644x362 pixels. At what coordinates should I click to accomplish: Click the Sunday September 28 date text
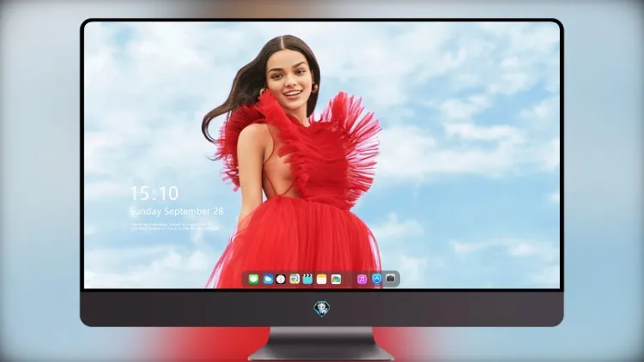pos(177,211)
